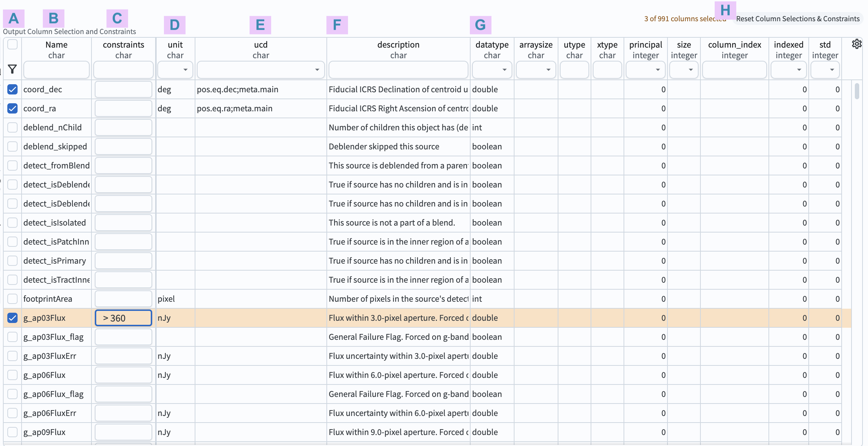Image resolution: width=868 pixels, height=446 pixels.
Task: Click the Name column filter input box
Action: [56, 70]
